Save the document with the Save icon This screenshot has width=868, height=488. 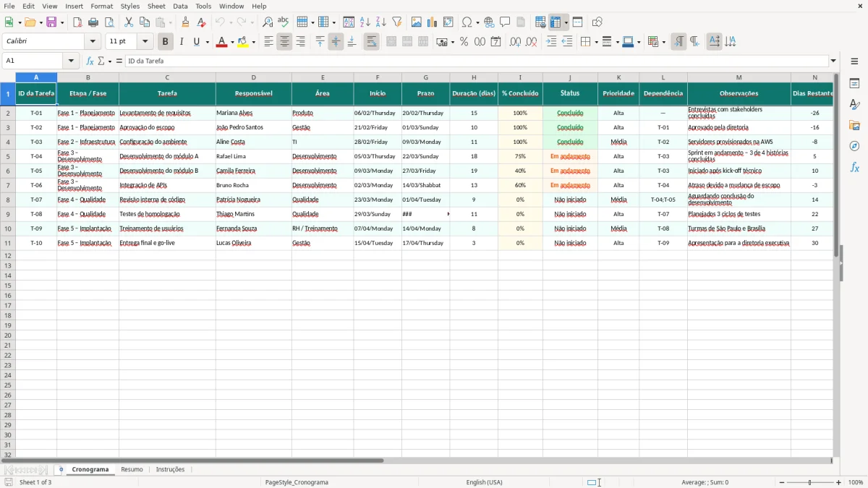click(51, 22)
